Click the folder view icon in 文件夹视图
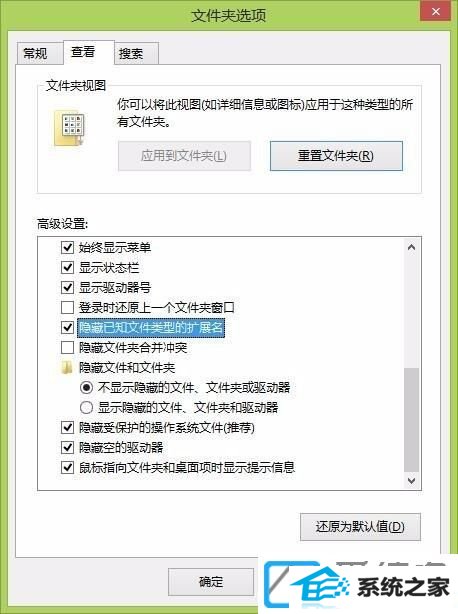 coord(69,128)
